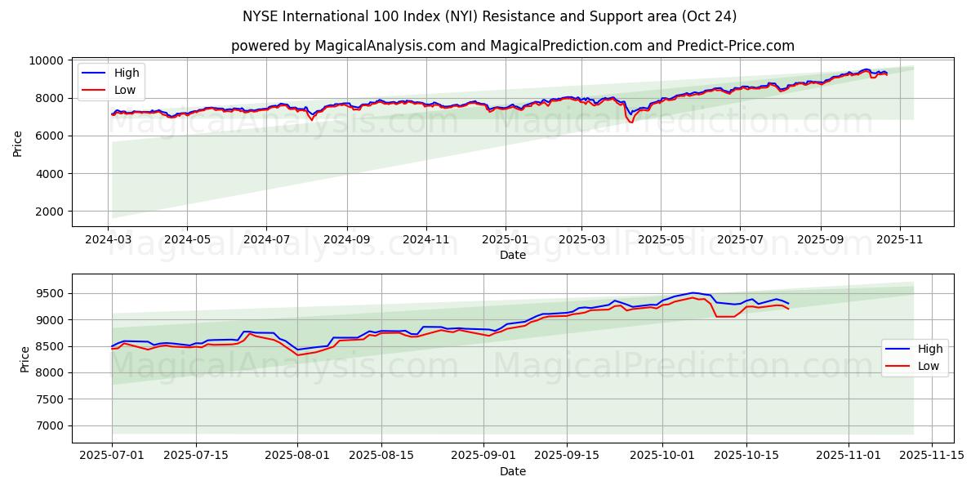Select the "High" label in the lower chart legend
Screen dimensions: 980x490
pos(929,349)
